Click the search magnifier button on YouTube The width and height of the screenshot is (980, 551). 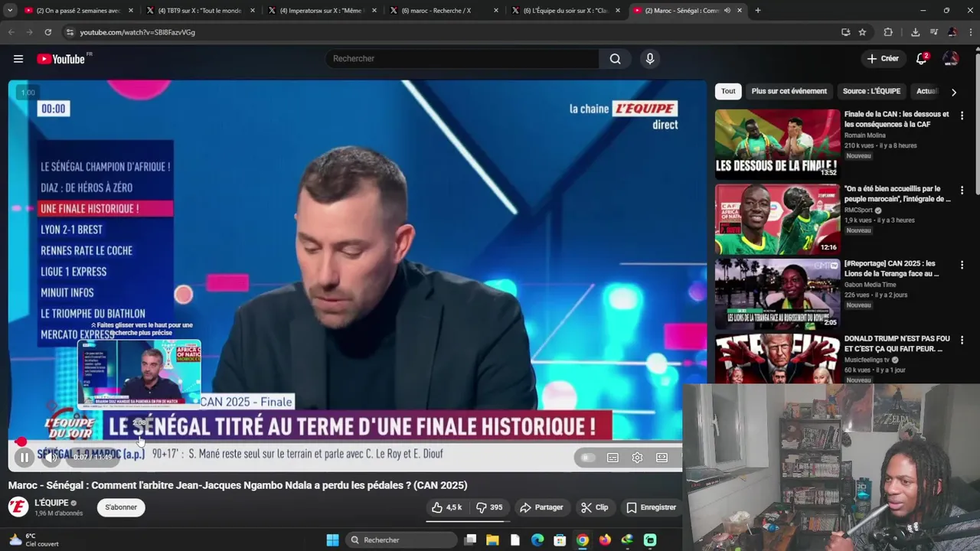click(x=615, y=59)
